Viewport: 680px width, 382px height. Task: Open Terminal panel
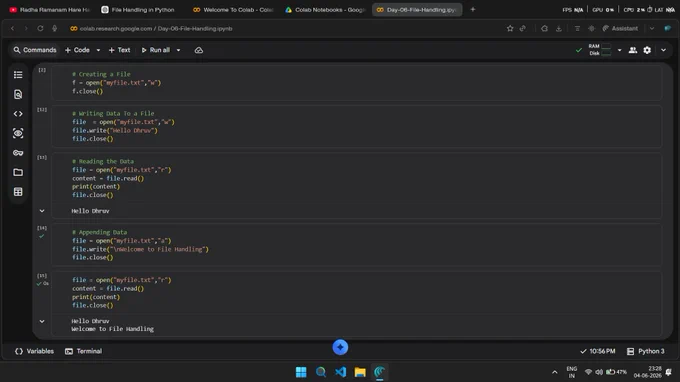[x=84, y=351]
